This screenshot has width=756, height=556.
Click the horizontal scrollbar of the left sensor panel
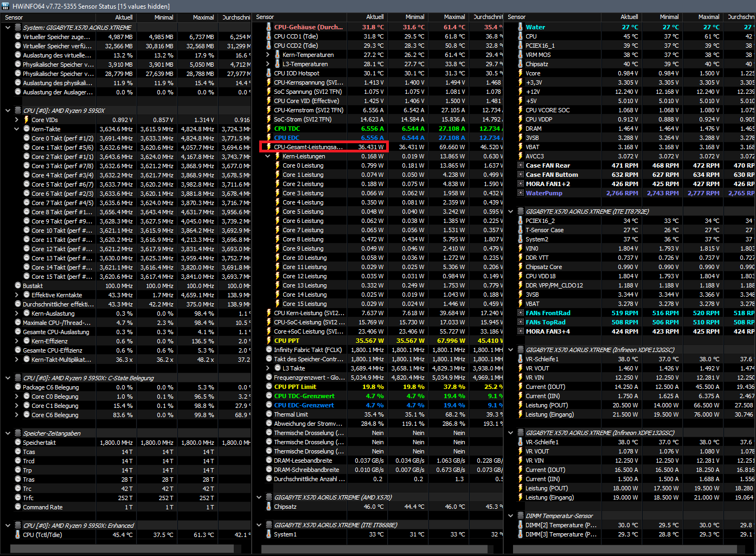click(122, 549)
